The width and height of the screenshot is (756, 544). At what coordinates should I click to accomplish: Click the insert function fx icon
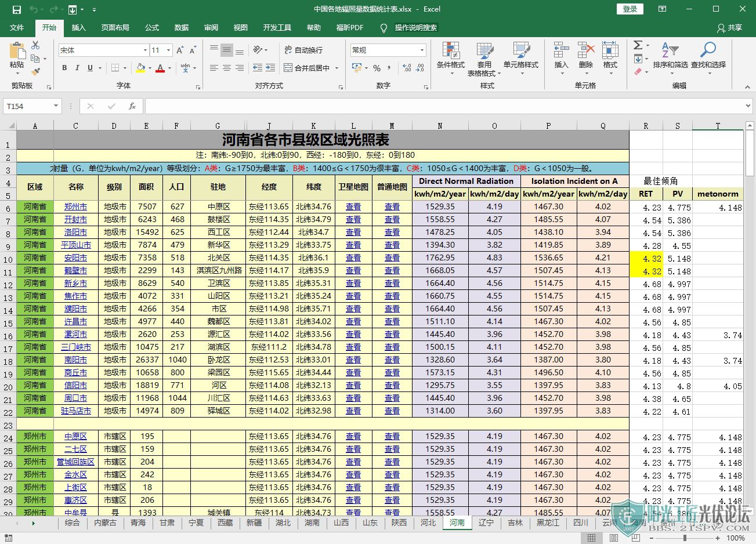(x=132, y=106)
